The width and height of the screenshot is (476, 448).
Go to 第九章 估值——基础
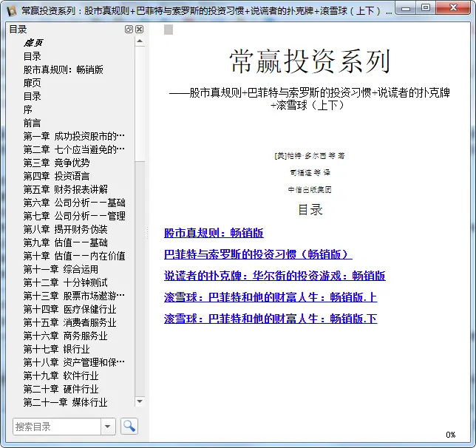[x=66, y=242]
